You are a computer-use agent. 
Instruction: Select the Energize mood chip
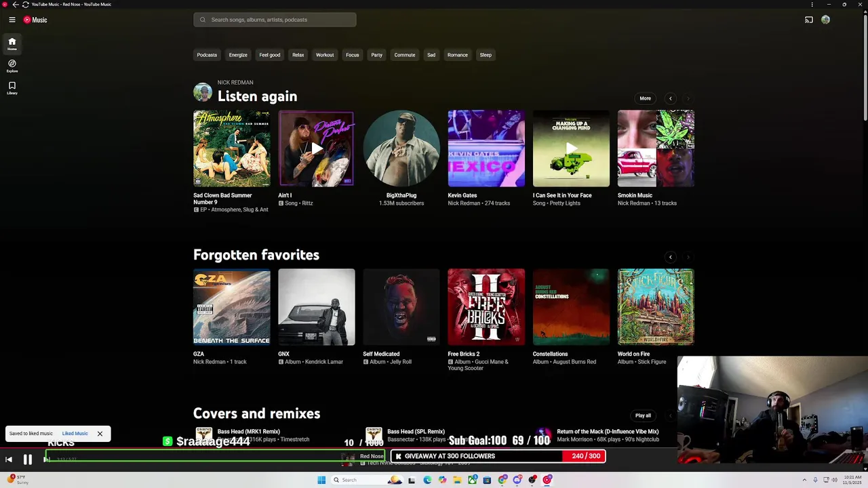click(238, 55)
